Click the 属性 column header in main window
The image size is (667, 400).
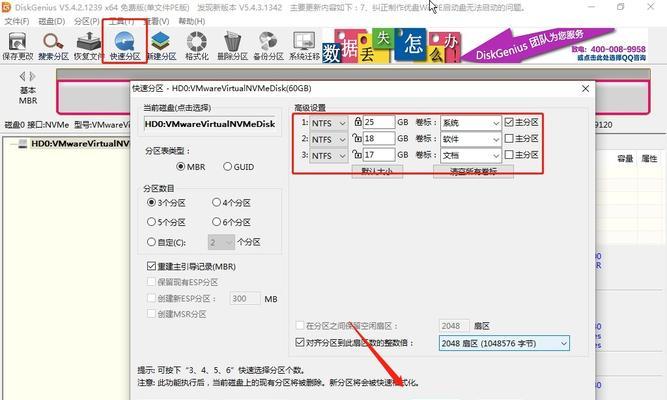(x=649, y=159)
